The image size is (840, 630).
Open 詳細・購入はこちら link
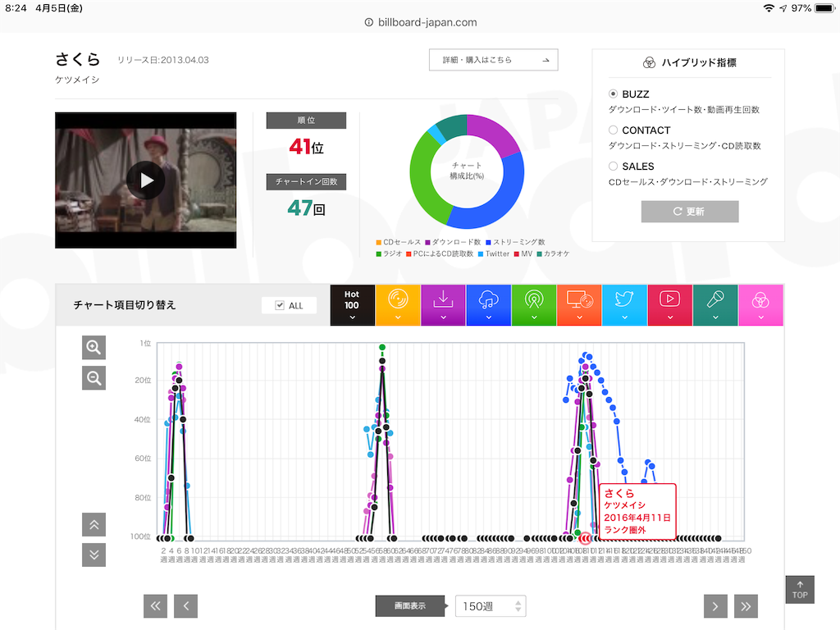(493, 60)
